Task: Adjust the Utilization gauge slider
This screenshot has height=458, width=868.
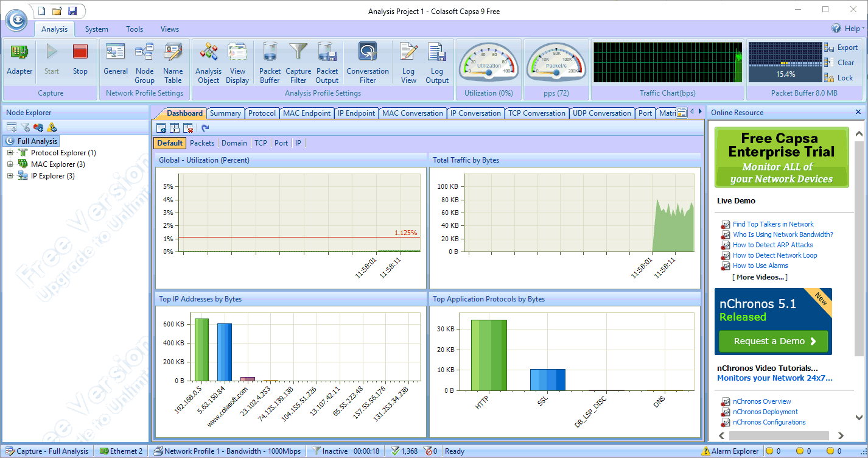Action: 488,72
